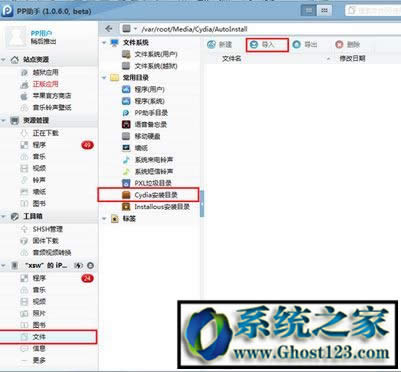Image resolution: width=401 pixels, height=372 pixels.
Task: Select 系统来电铃声 folder
Action: coord(154,160)
